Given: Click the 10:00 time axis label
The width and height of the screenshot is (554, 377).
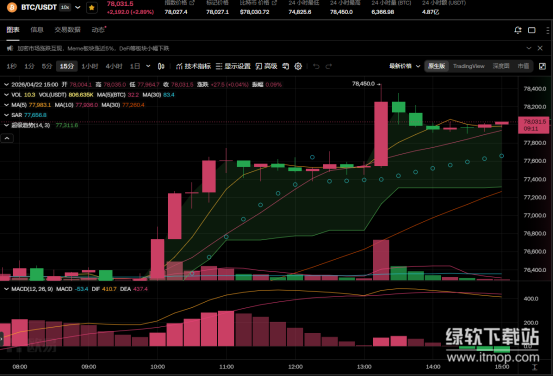Looking at the screenshot, I should pos(158,367).
